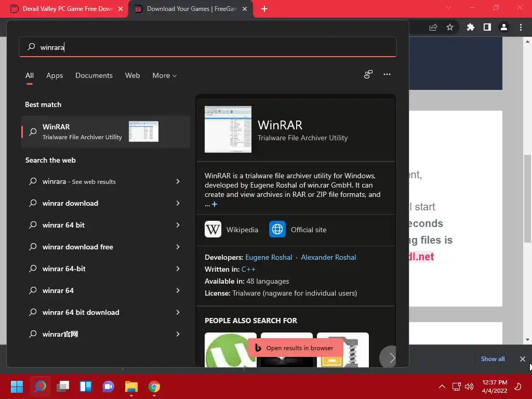Click Show all in the downloads bar
Image resolution: width=532 pixels, height=399 pixels.
(493, 358)
